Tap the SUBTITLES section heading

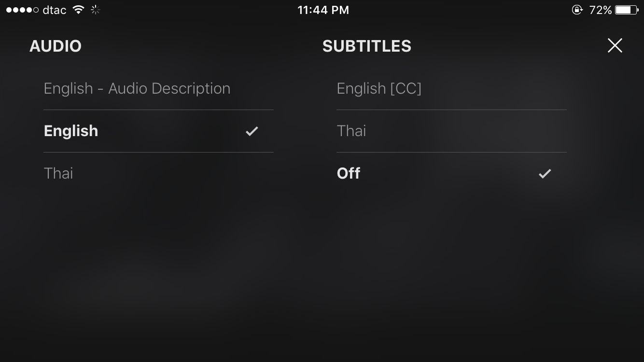pyautogui.click(x=367, y=46)
